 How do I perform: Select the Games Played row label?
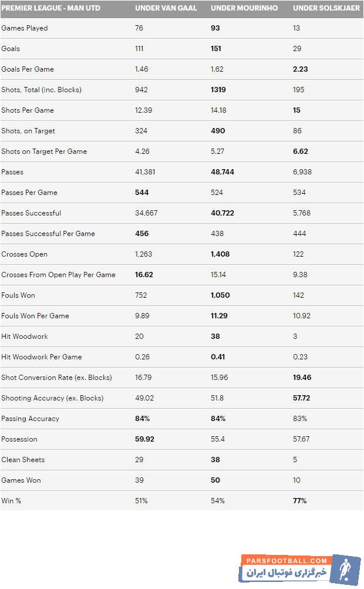coord(25,28)
